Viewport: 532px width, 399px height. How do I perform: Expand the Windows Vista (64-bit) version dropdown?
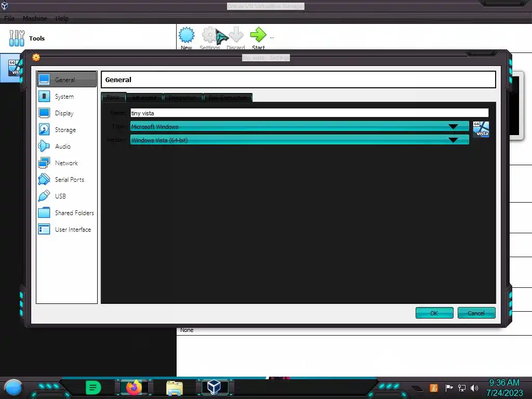[x=299, y=140]
